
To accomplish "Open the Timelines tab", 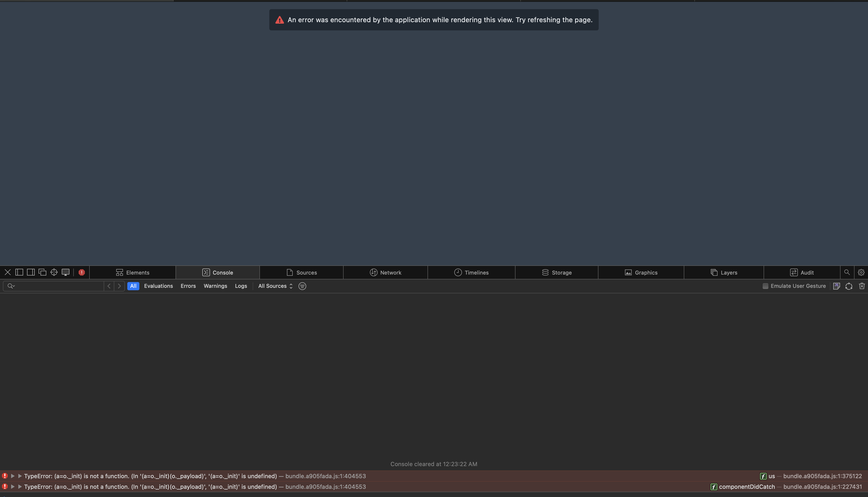I will (x=471, y=272).
